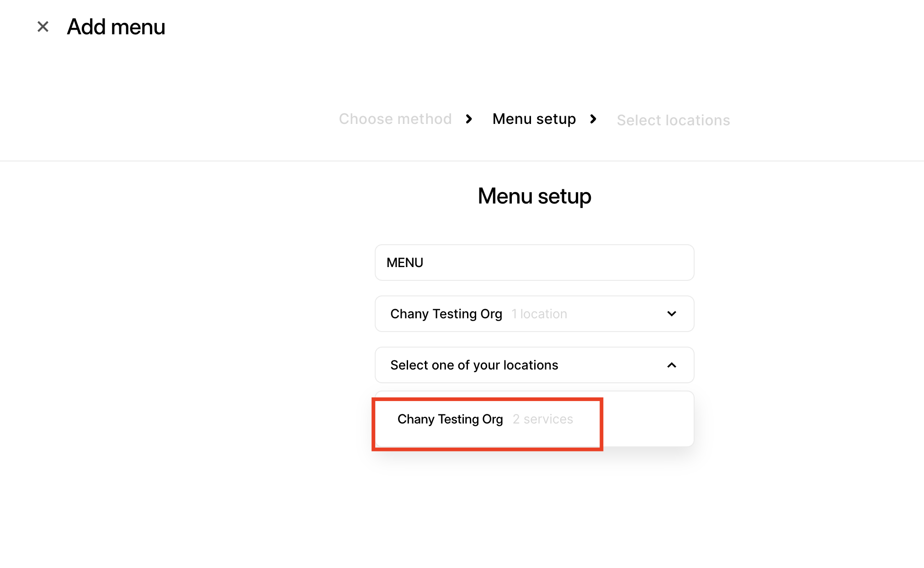Click the Chany Testing Org text in organization field
Screen dimensions: 924x568
(446, 314)
